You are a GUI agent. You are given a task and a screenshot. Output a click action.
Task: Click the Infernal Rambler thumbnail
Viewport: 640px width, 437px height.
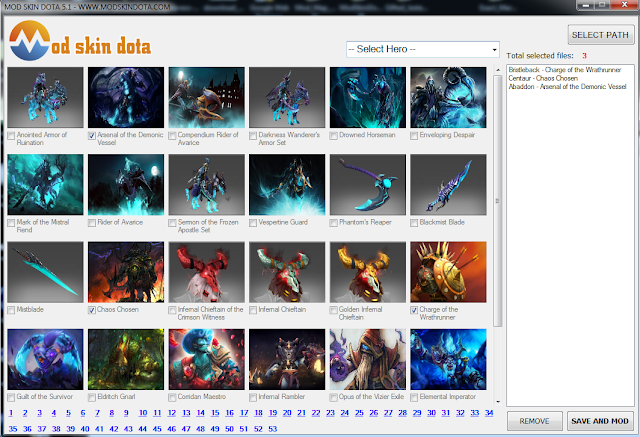click(x=287, y=359)
